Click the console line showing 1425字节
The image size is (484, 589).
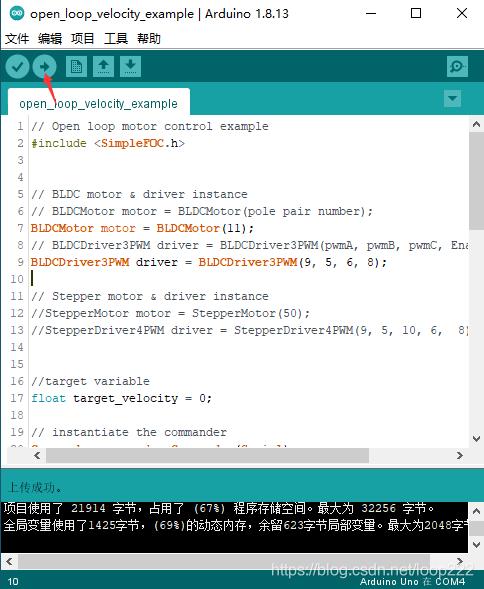pos(235,525)
